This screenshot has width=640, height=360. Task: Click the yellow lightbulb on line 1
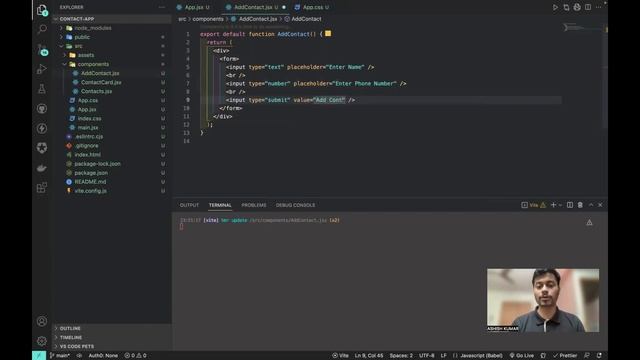pos(328,33)
